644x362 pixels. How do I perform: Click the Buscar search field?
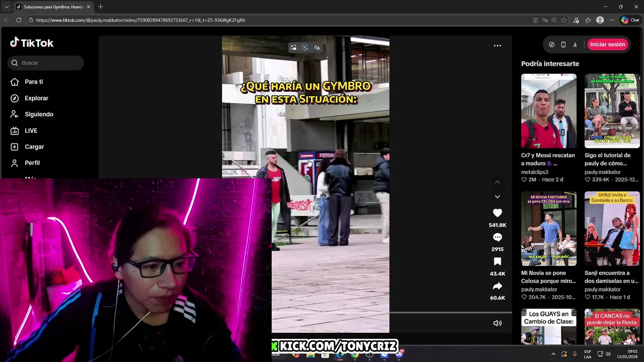(46, 63)
